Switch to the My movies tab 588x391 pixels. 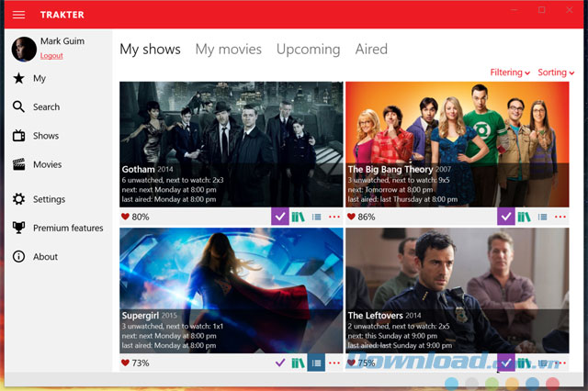click(229, 50)
